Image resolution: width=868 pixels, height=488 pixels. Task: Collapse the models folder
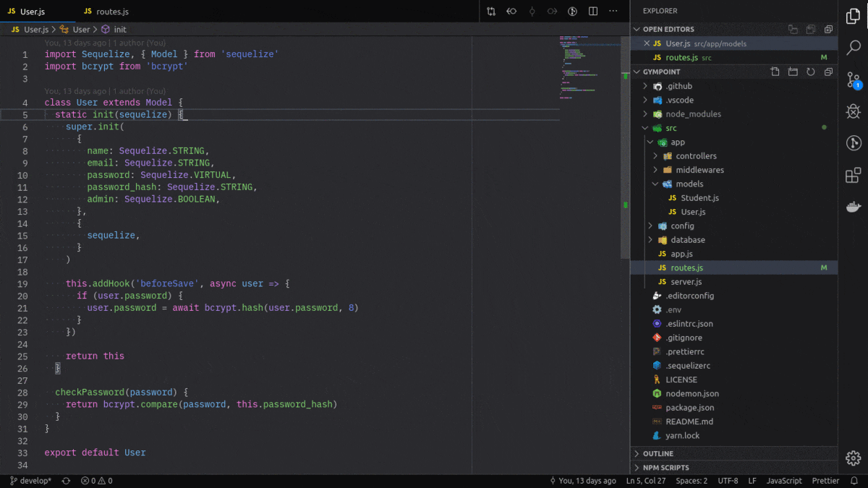(x=655, y=184)
